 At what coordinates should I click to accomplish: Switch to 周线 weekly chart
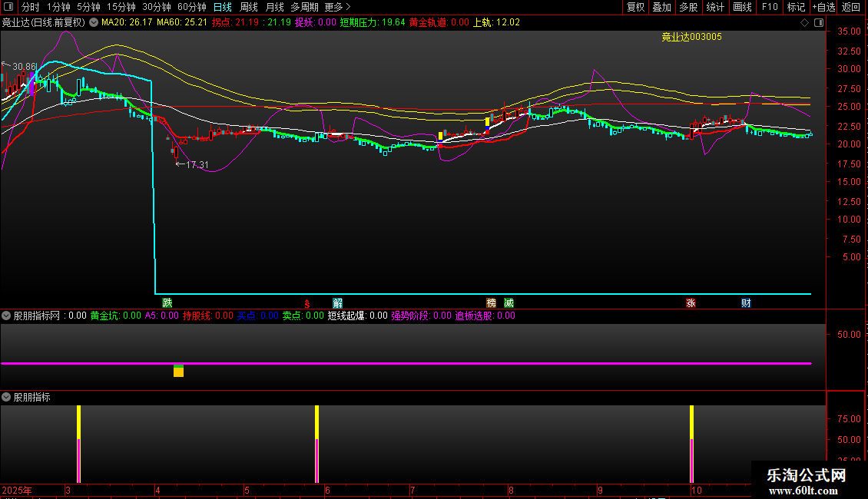click(x=249, y=7)
